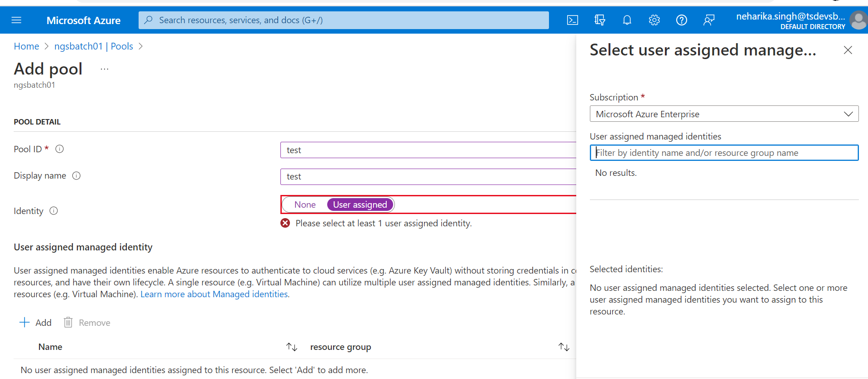
Task: Click the Pool ID text field
Action: [428, 150]
